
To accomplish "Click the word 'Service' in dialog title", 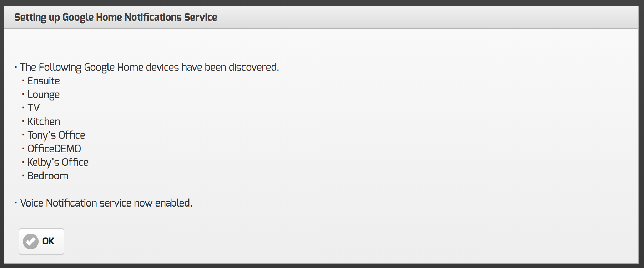I will coord(201,17).
